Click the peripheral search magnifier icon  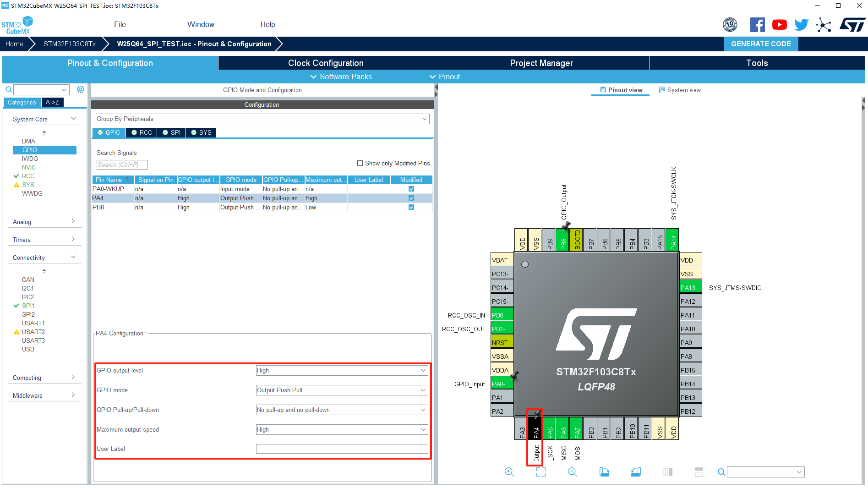point(8,90)
